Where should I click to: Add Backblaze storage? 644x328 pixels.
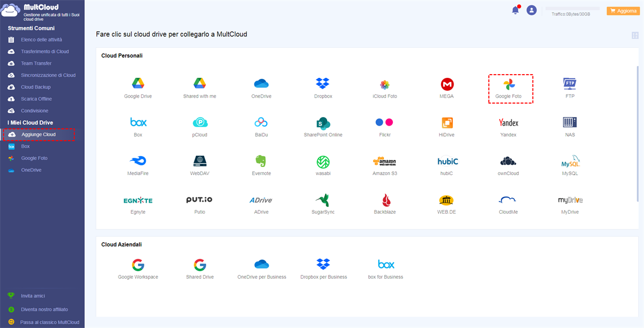coord(385,205)
